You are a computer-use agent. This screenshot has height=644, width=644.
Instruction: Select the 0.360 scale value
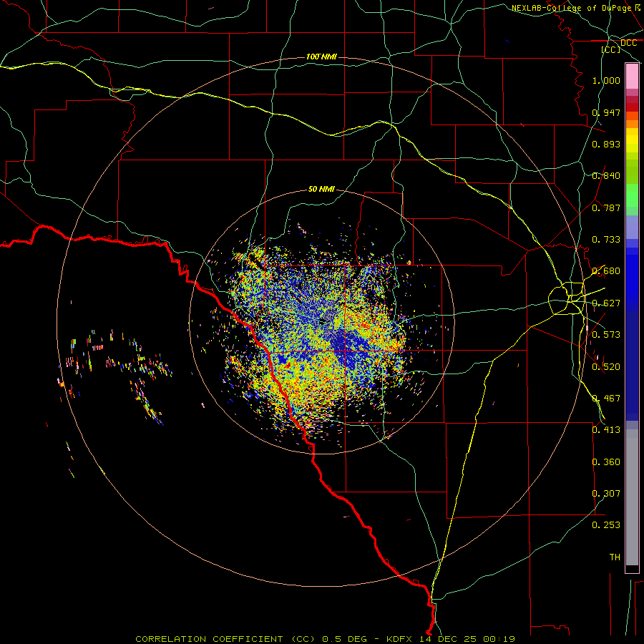pos(606,462)
